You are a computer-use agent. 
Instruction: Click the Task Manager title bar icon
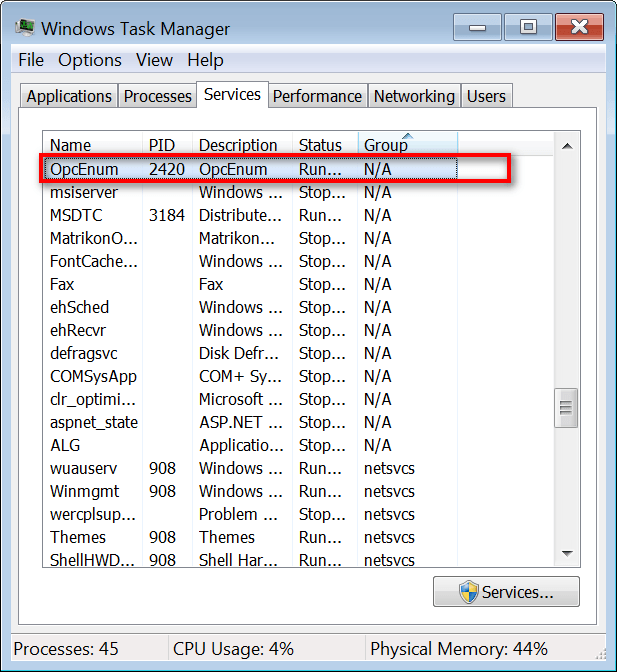click(24, 28)
